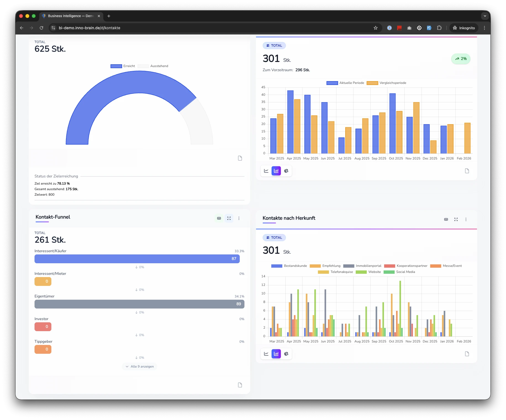
Task: Select bar chart view in Kontakte nach Herkunft
Action: coord(276,354)
